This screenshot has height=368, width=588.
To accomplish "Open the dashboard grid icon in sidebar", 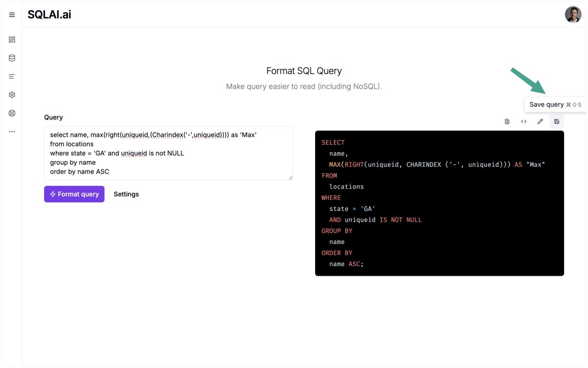I will point(12,39).
